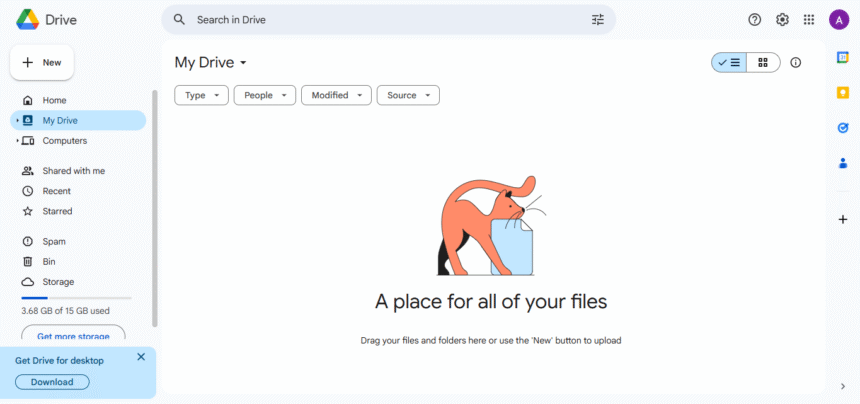Click the sidebar vertical scrollbar
The image size is (860, 404).
pos(155,208)
